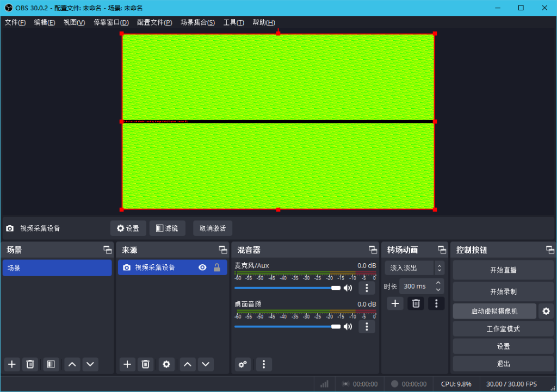The width and height of the screenshot is (557, 392).
Task: Open advanced audio properties gears icon
Action: [x=243, y=364]
